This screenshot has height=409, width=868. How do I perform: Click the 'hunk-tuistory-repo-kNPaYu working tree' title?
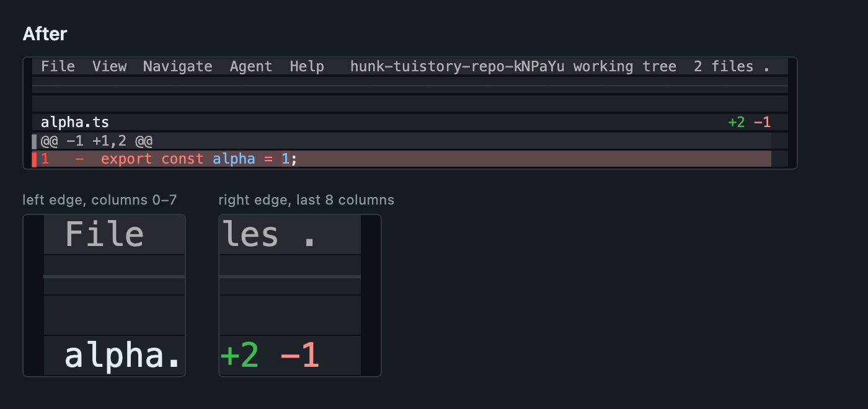[x=513, y=66]
